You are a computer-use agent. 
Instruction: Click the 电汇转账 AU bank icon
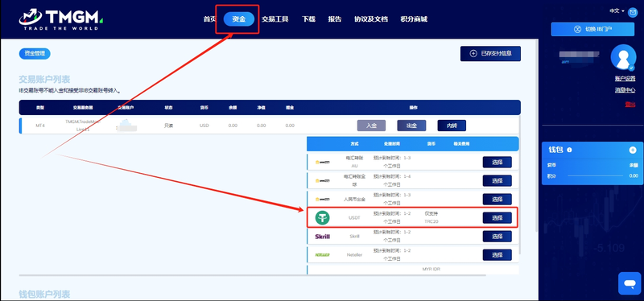point(323,163)
